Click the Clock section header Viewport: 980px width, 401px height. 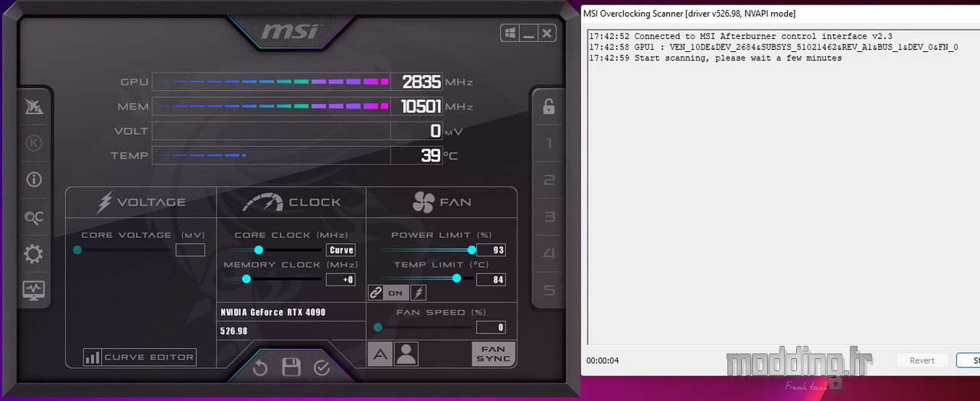[x=292, y=202]
